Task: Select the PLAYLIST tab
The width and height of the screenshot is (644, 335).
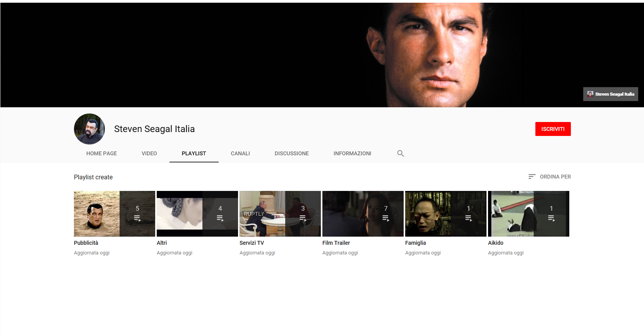Action: coord(194,153)
